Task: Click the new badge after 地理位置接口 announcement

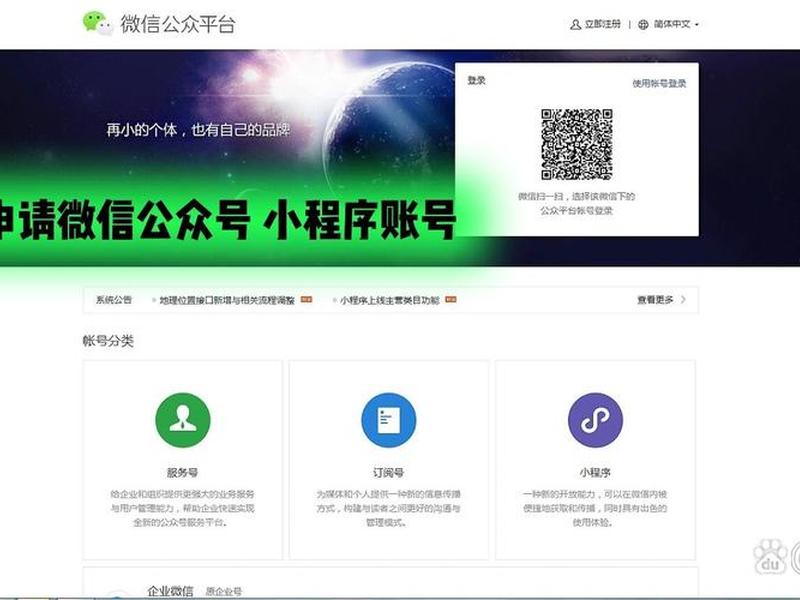Action: tap(306, 299)
